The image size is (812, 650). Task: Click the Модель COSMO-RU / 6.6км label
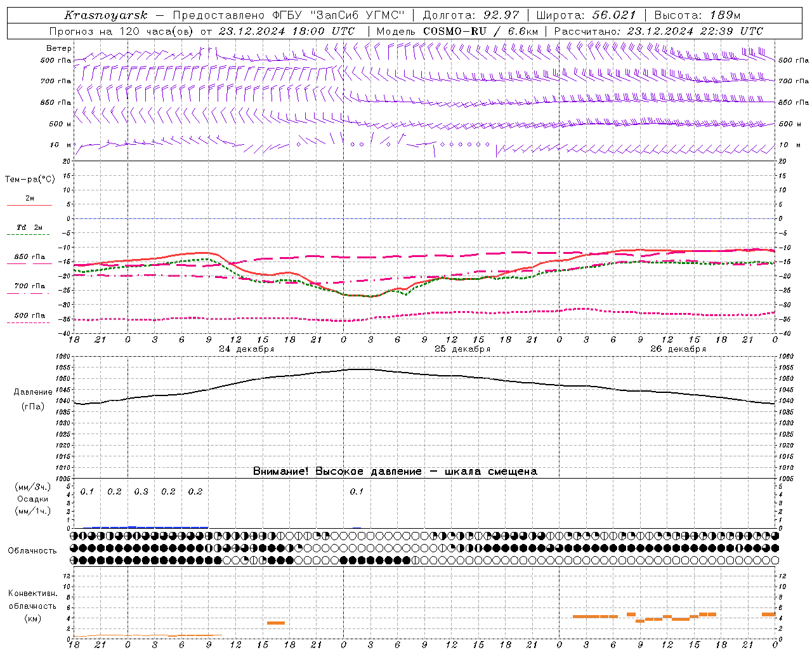pyautogui.click(x=457, y=31)
